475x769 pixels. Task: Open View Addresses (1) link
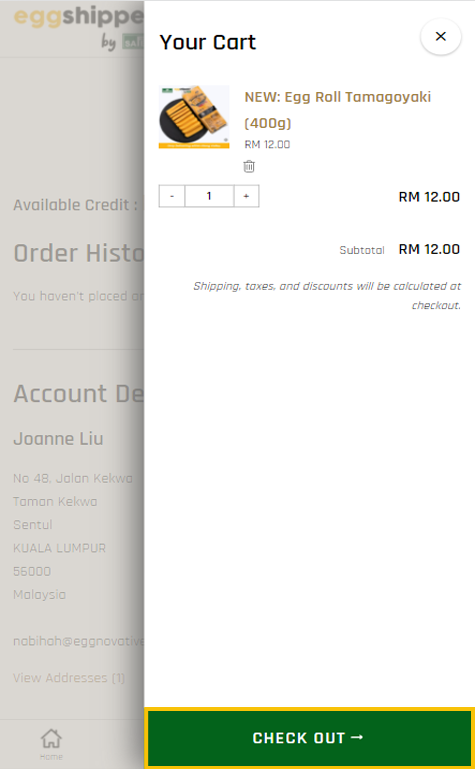pyautogui.click(x=69, y=678)
